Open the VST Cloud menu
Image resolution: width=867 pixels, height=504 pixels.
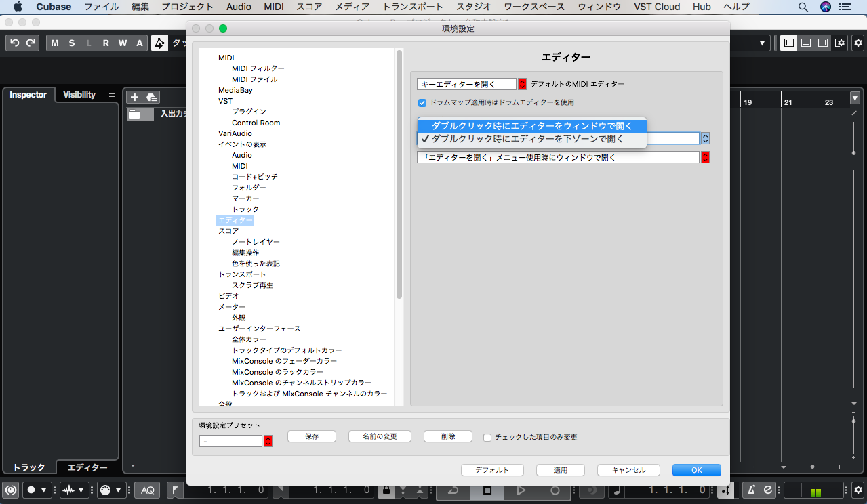657,7
